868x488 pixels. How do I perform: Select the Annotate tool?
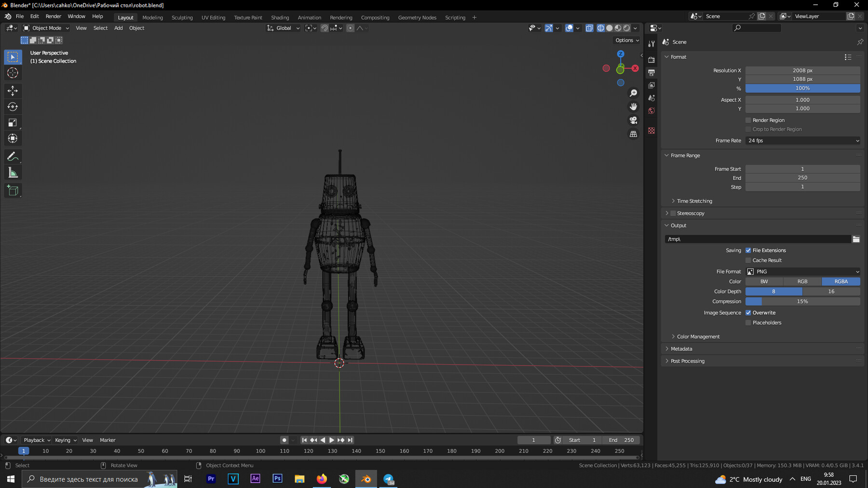[x=13, y=156]
